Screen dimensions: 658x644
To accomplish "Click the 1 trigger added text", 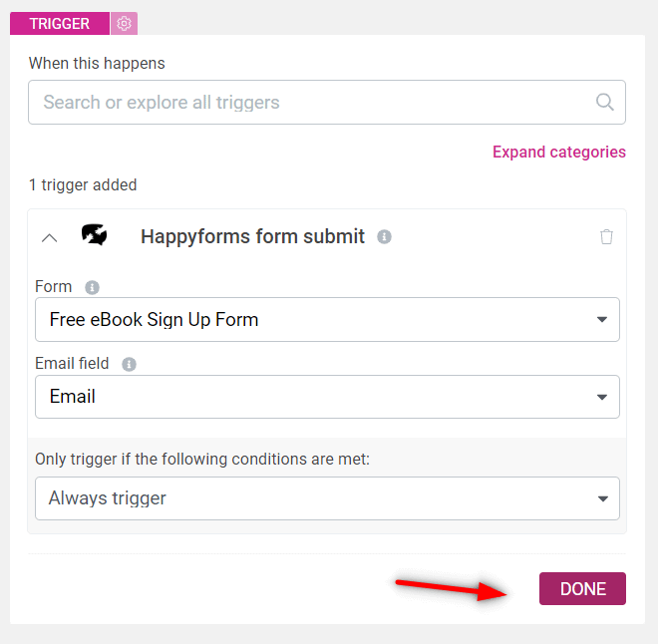I will click(83, 185).
